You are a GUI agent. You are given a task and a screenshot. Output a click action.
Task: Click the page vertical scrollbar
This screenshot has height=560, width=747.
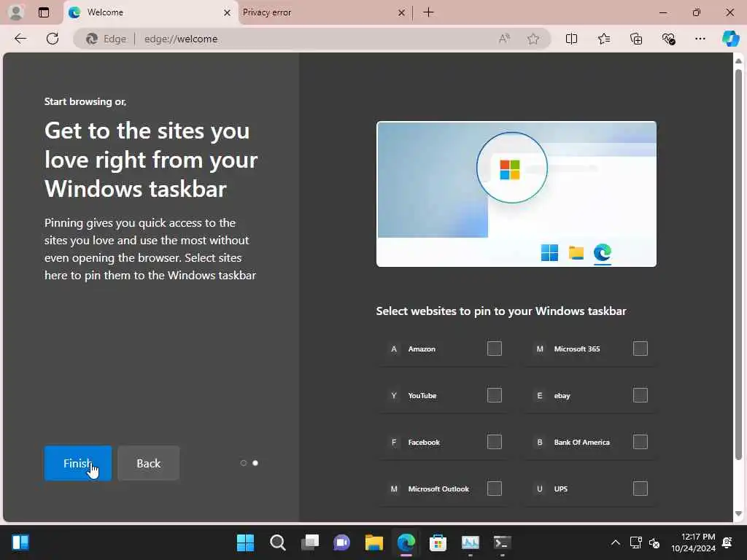click(738, 265)
